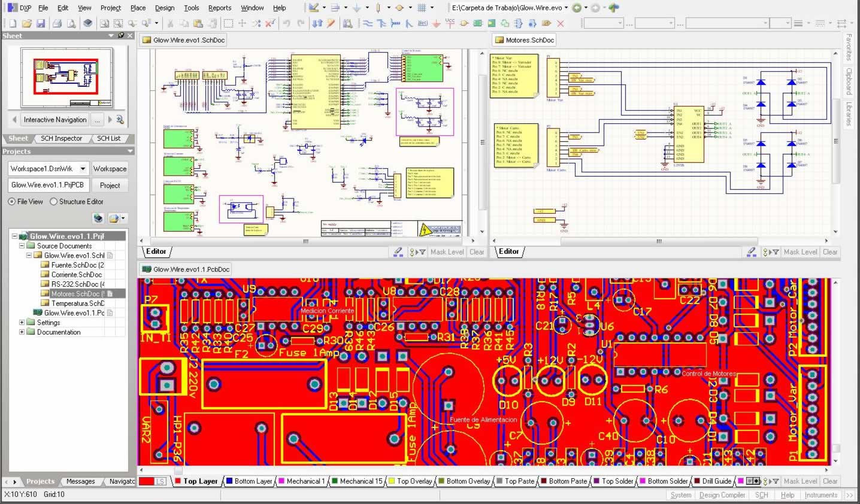Select the Place Wire tool
The width and height of the screenshot is (860, 504).
368,23
